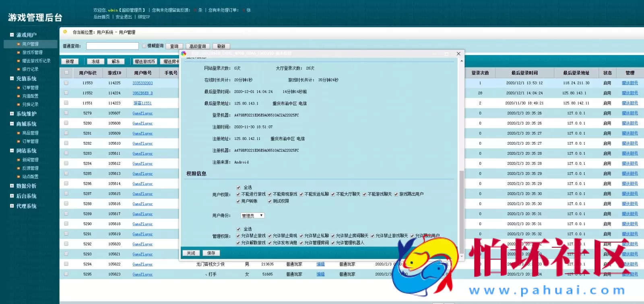Open 充值配置 in the sidebar
644x304 pixels.
click(x=31, y=97)
